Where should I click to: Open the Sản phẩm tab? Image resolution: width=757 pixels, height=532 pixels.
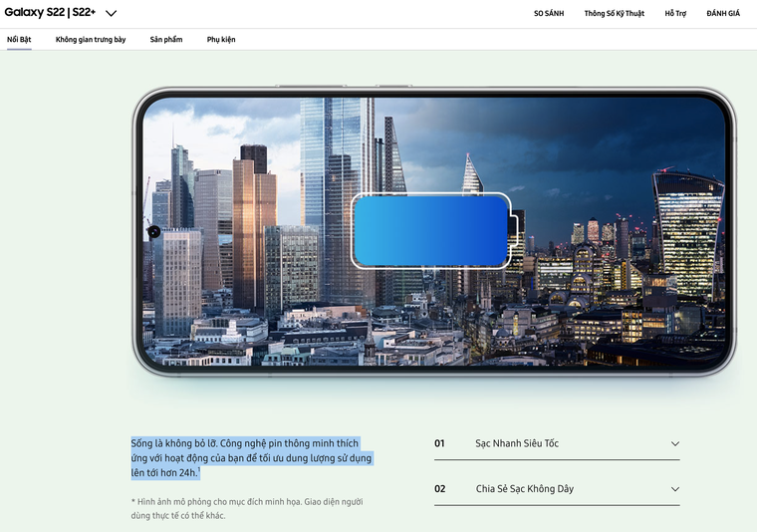[166, 40]
